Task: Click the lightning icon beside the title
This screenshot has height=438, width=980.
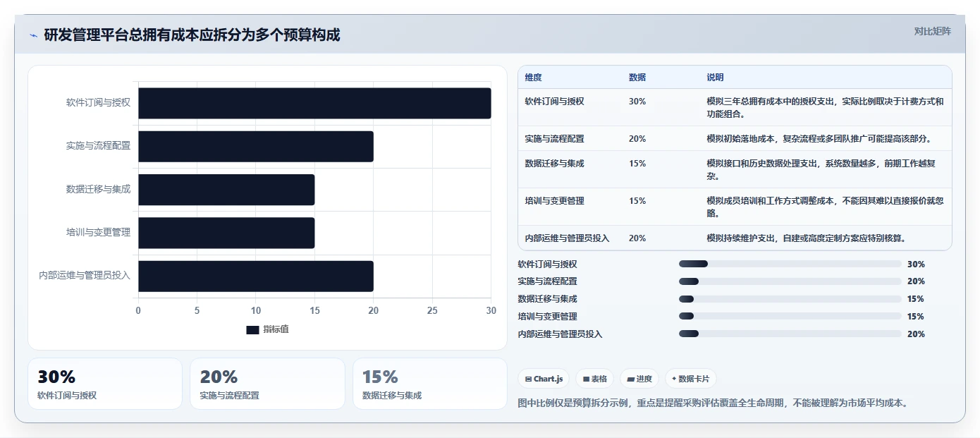Action: pyautogui.click(x=34, y=35)
